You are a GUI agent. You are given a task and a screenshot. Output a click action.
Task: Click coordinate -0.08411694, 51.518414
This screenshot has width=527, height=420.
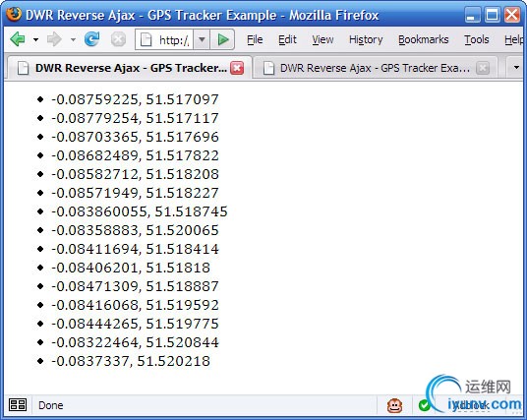pos(135,249)
